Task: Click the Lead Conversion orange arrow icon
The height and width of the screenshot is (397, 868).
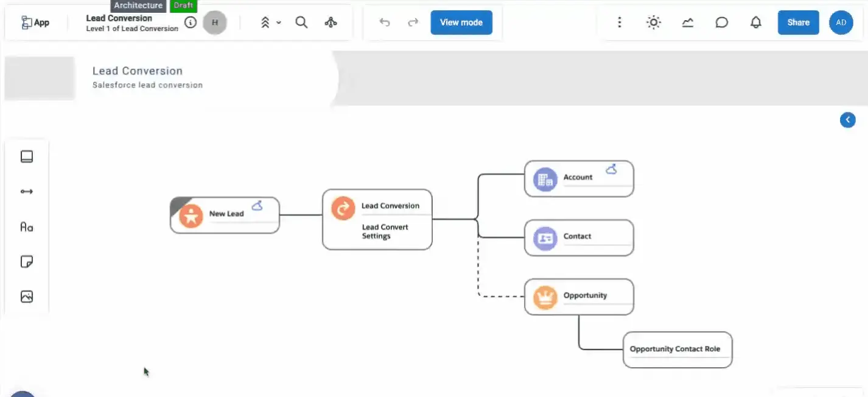Action: pos(343,208)
